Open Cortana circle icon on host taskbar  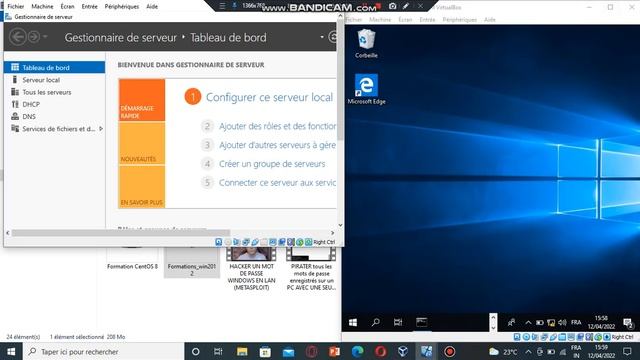coord(196,351)
